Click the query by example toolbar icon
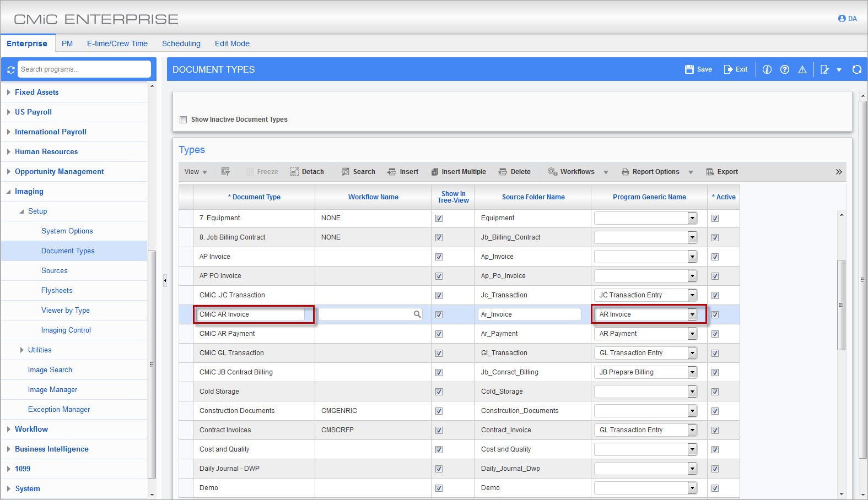This screenshot has width=868, height=500. (x=226, y=172)
